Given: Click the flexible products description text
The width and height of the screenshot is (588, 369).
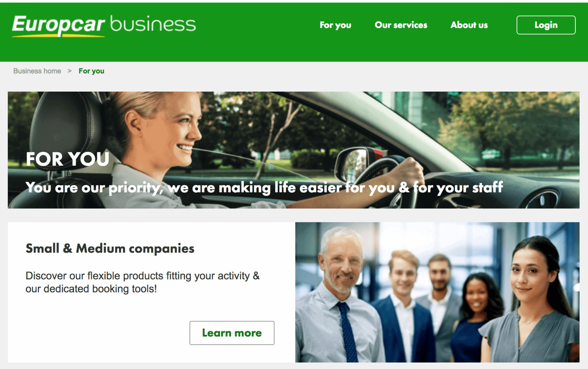Looking at the screenshot, I should tap(143, 282).
